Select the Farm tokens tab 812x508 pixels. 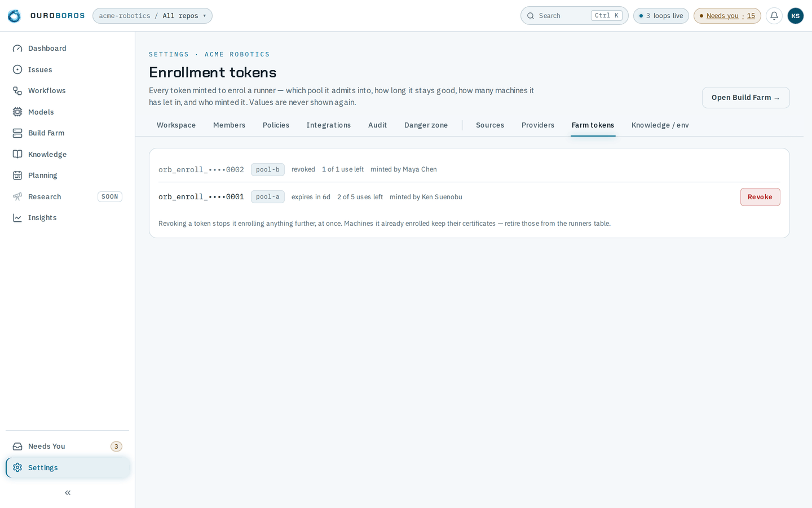tap(593, 125)
